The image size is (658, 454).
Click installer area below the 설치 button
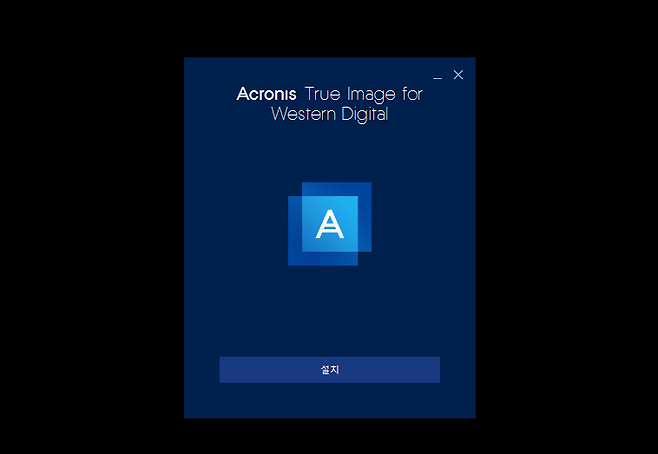(x=329, y=400)
